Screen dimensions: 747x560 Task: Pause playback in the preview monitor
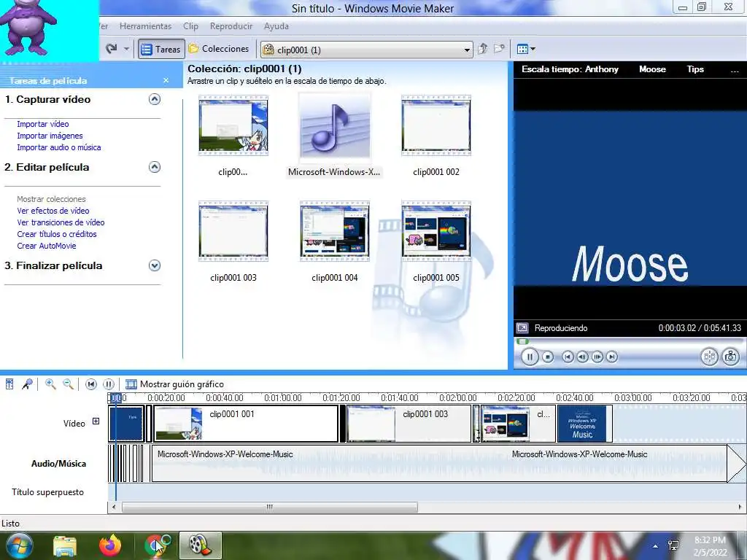[x=530, y=357]
